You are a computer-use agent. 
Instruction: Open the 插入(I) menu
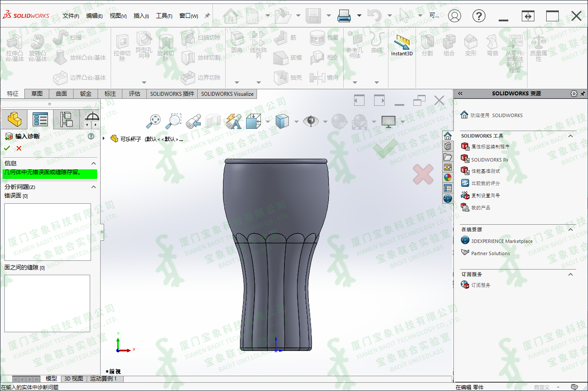(141, 16)
